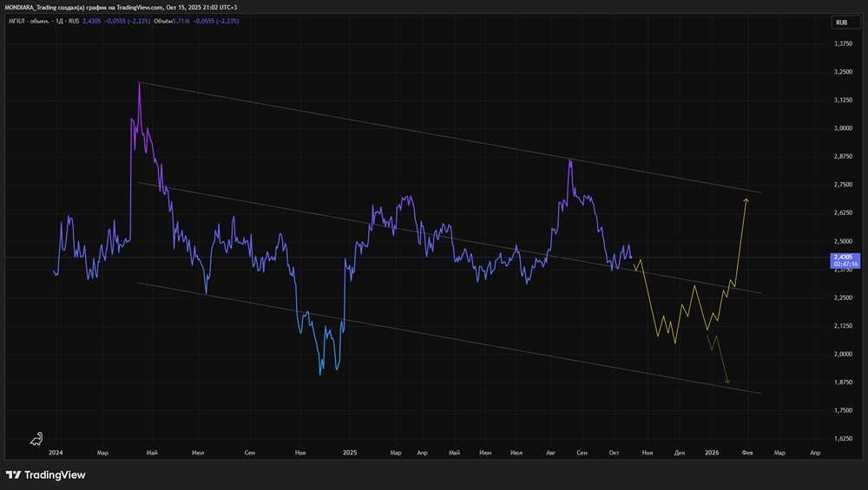
Task: Click the 3,2500 price axis label
Action: click(x=843, y=72)
